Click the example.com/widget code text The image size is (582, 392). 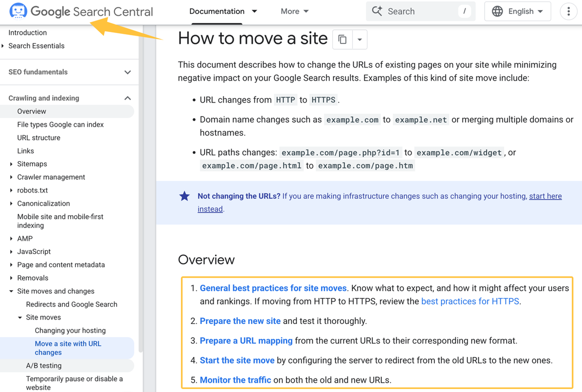click(x=459, y=153)
